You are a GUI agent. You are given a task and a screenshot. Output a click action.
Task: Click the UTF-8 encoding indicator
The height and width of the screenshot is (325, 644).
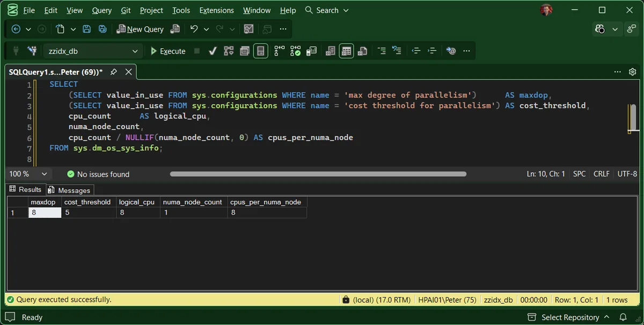point(627,174)
